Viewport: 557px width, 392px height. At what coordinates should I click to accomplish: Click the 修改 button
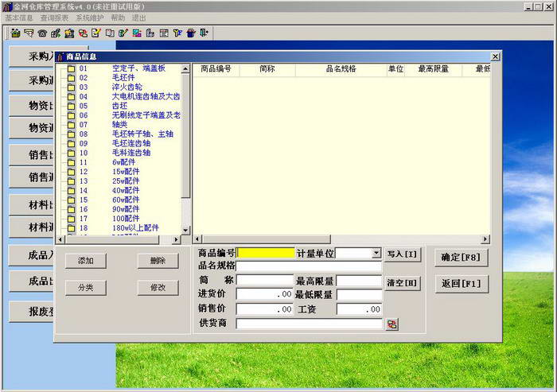pyautogui.click(x=158, y=288)
